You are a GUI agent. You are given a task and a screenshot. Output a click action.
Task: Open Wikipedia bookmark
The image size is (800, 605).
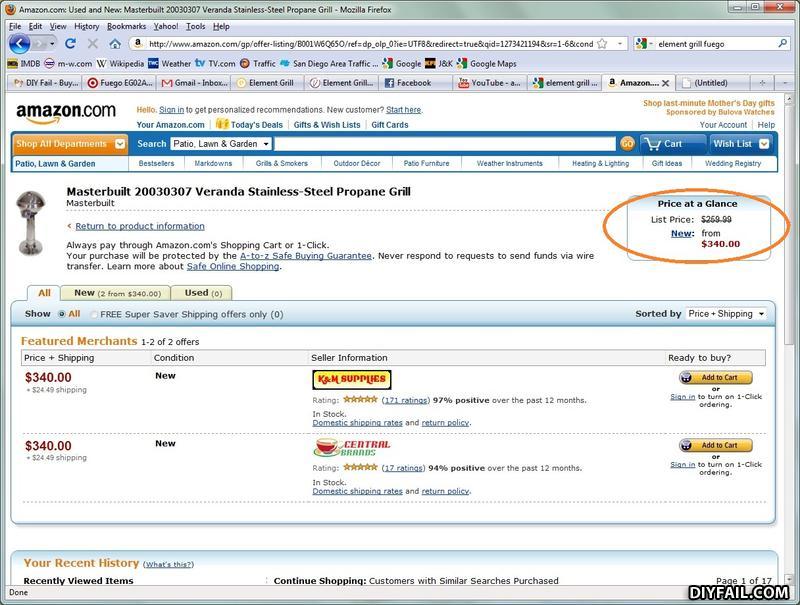120,63
